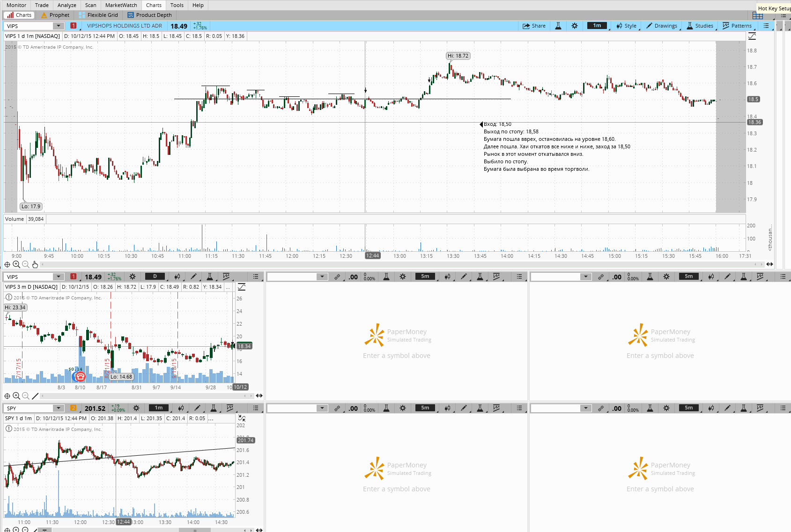Switch to the MarketWatch tab
Viewport: 791px width, 532px height.
click(121, 5)
